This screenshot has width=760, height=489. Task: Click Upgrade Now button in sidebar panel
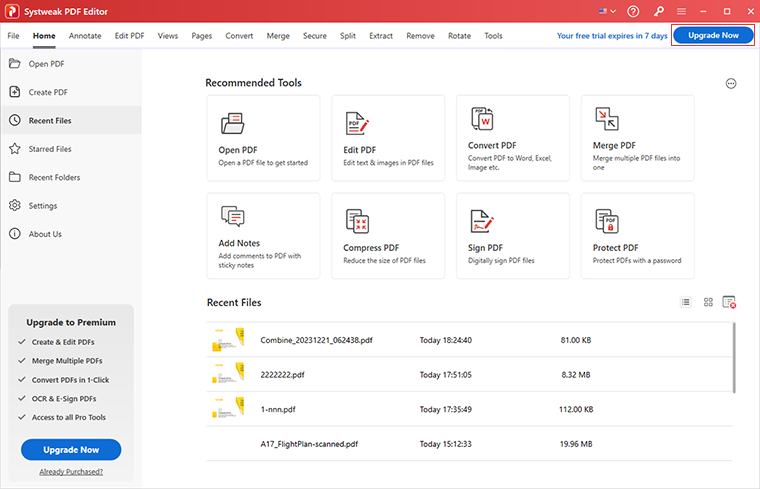[x=71, y=450]
